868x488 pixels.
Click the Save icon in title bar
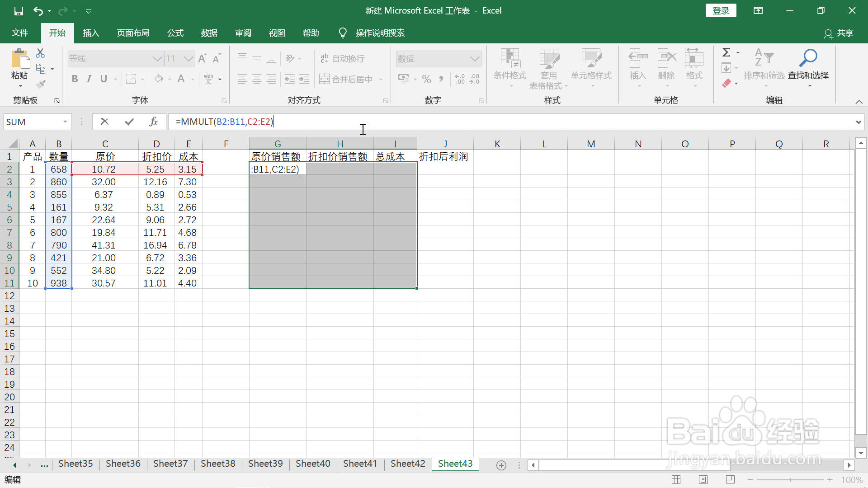19,11
